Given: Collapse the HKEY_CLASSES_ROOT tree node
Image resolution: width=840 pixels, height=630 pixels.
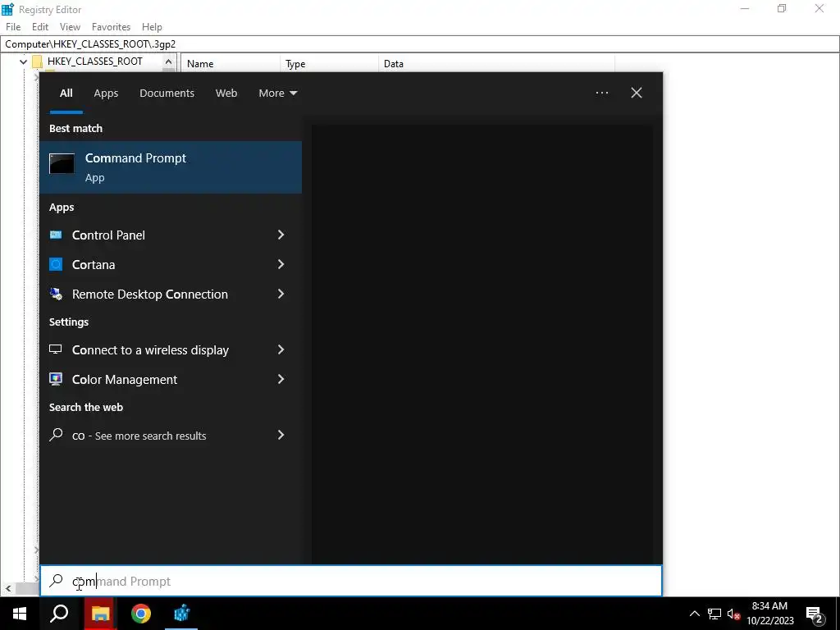Looking at the screenshot, I should pos(23,62).
